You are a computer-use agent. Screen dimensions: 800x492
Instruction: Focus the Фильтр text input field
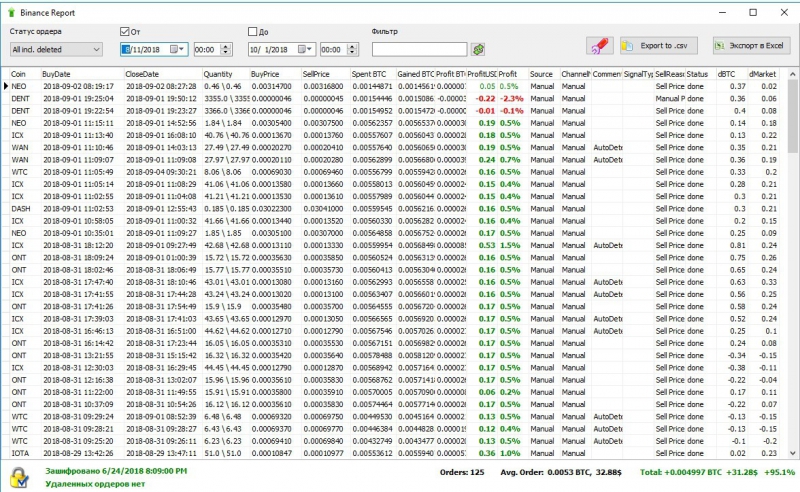419,49
